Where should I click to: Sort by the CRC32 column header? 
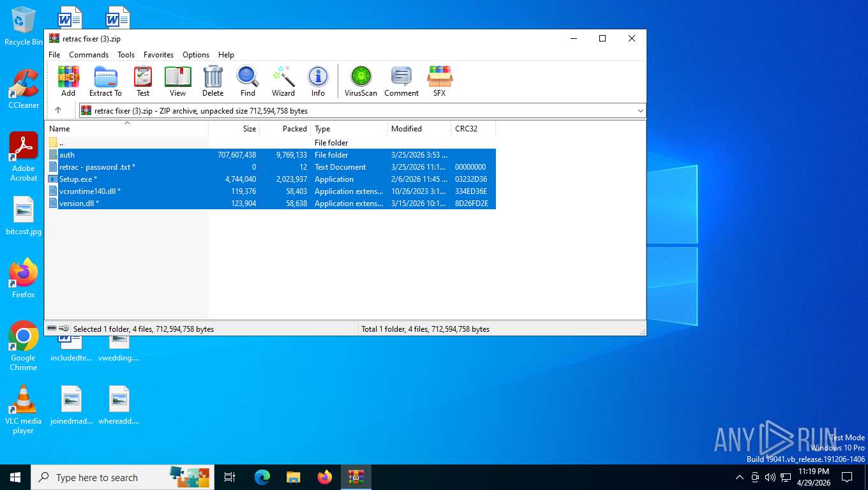pyautogui.click(x=474, y=129)
